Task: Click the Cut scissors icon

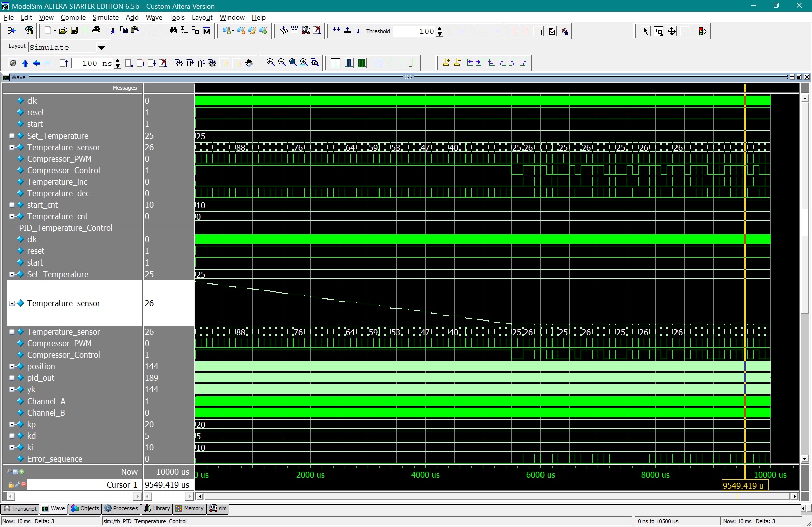Action: [113, 31]
